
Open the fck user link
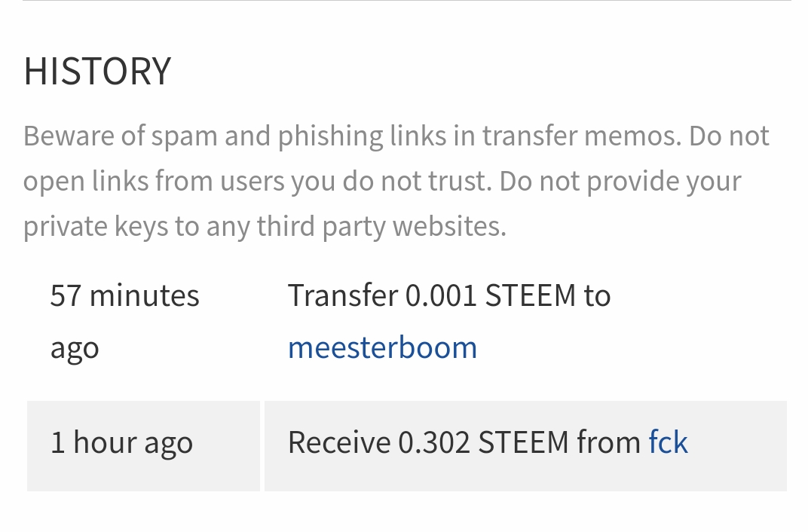click(x=668, y=442)
